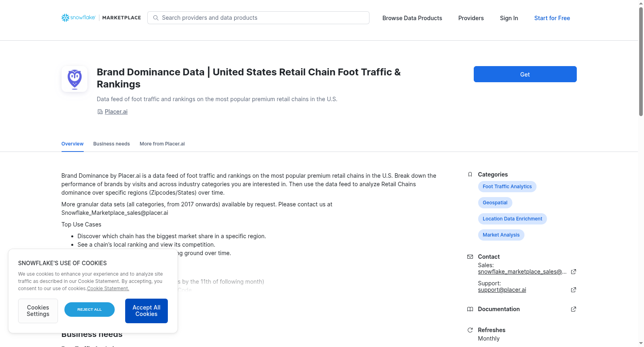Click the Contact envelope icon

pos(470,257)
